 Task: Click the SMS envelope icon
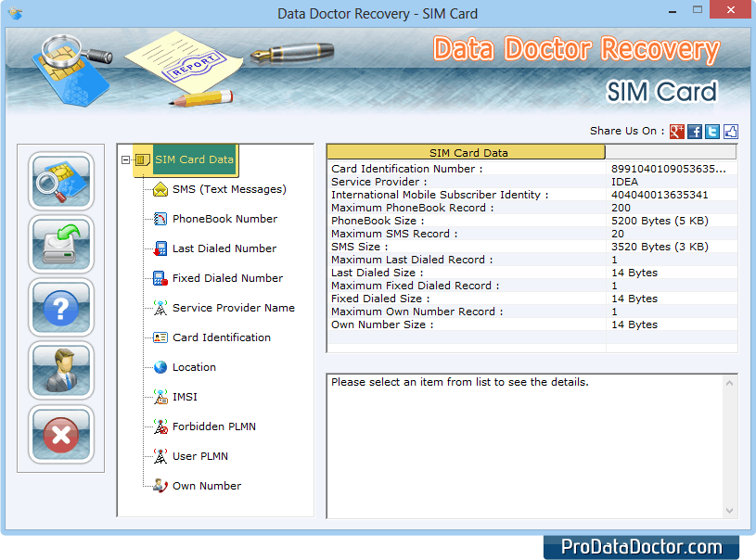[160, 189]
